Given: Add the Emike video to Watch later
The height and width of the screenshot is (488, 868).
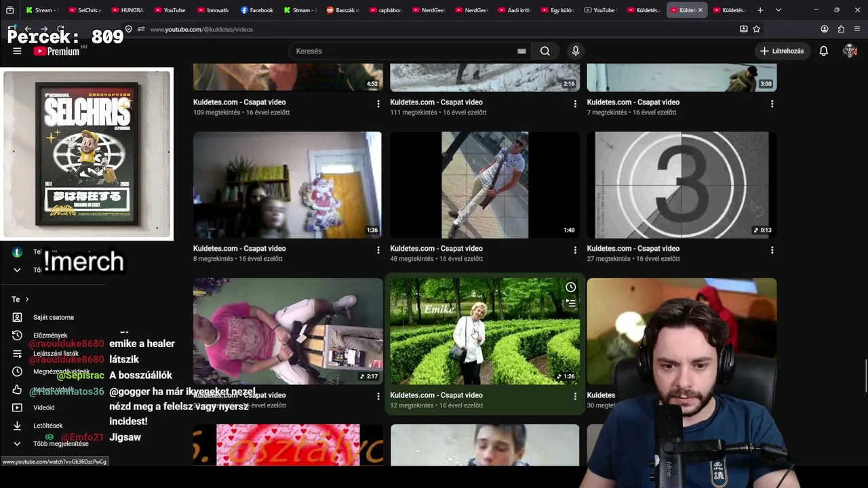Looking at the screenshot, I should click(x=571, y=287).
